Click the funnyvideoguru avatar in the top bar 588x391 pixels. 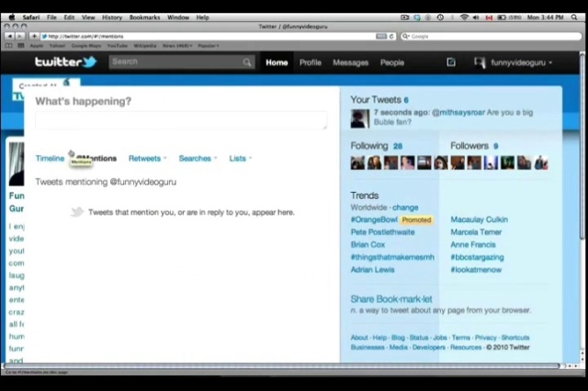[x=480, y=62]
